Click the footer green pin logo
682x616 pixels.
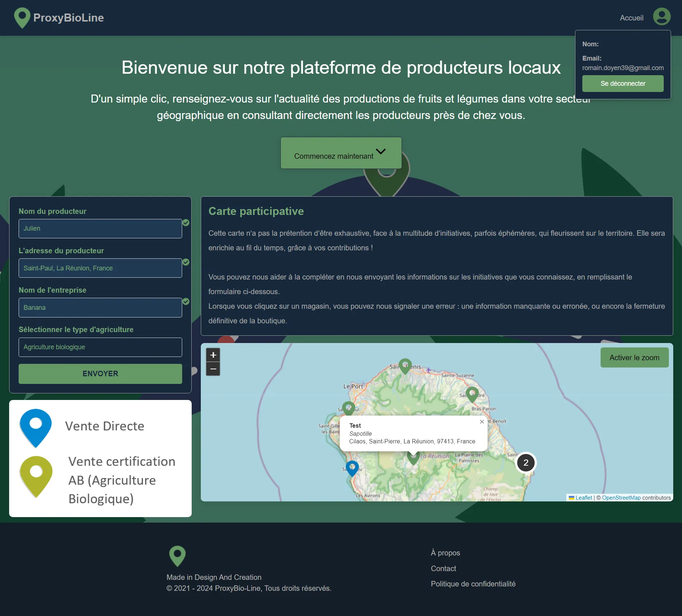(177, 556)
